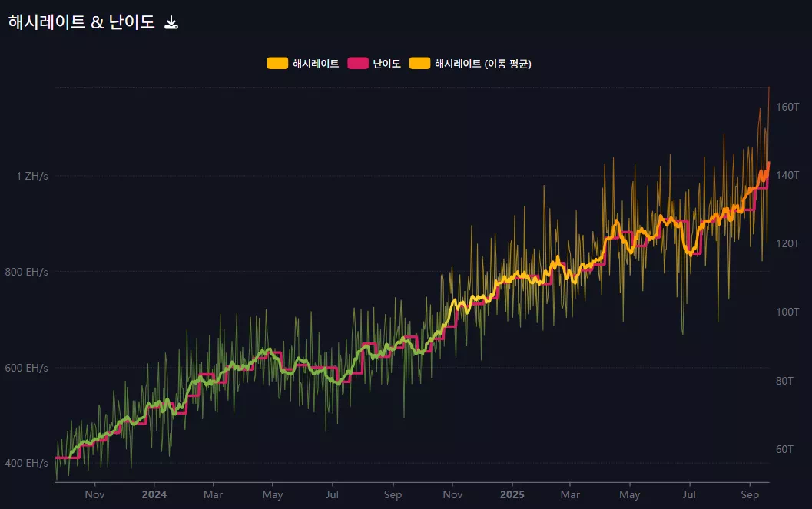Click the download icon beside the chart title

click(x=171, y=23)
